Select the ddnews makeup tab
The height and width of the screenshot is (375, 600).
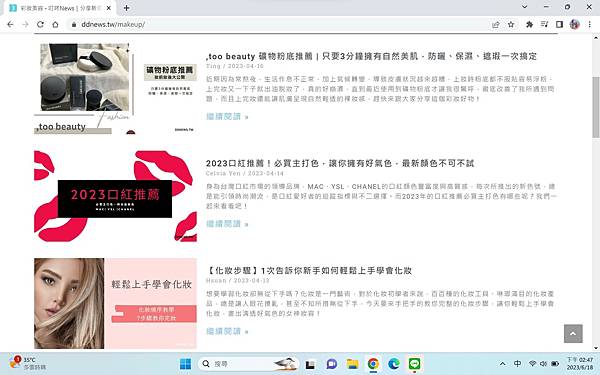(x=59, y=8)
